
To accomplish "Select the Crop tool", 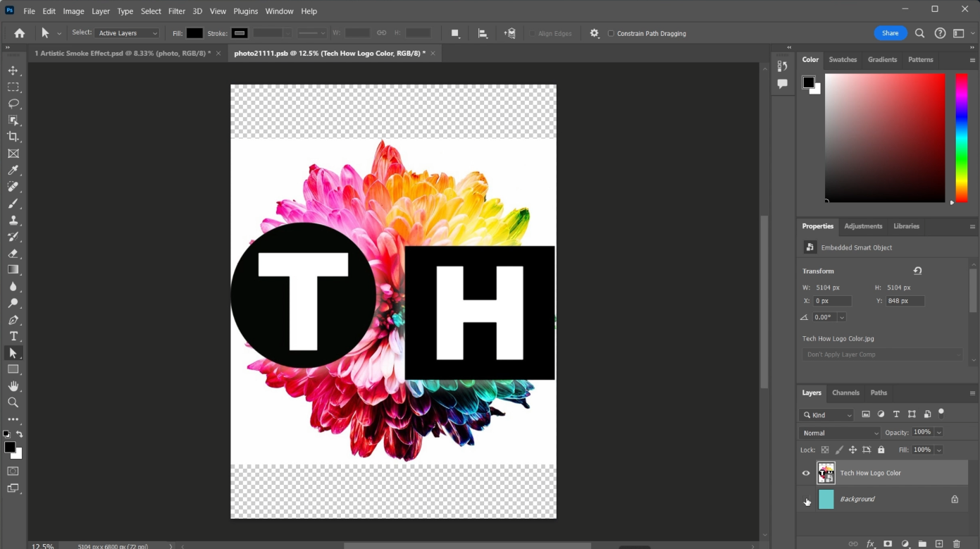I will coord(13,137).
